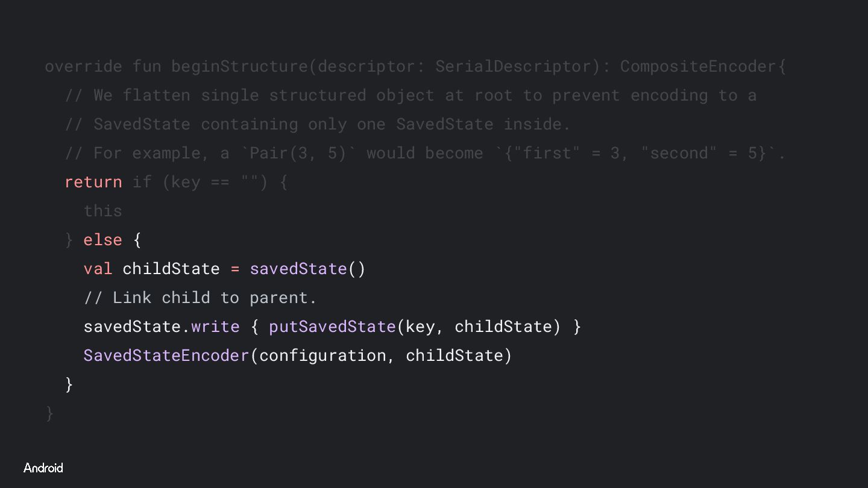This screenshot has width=868, height=488.
Task: Select the "override" keyword
Action: tap(83, 66)
